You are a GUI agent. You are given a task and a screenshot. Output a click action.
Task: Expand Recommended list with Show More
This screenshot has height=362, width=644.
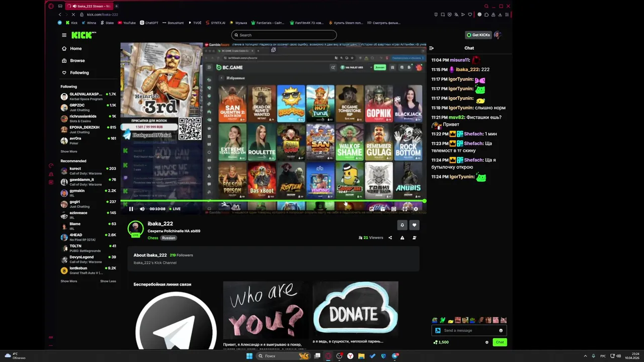pyautogui.click(x=69, y=281)
